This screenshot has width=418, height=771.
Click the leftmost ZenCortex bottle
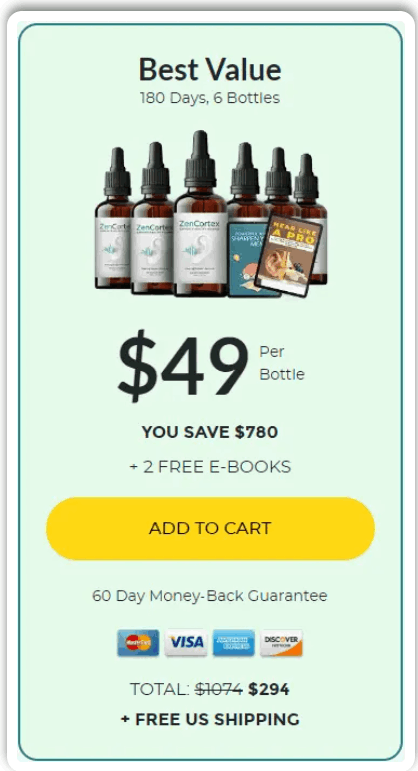(115, 218)
